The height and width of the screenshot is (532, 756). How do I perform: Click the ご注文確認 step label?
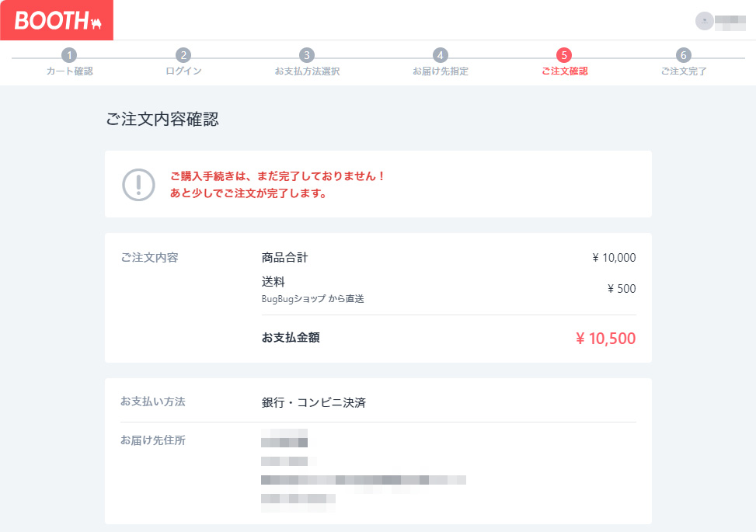click(564, 71)
